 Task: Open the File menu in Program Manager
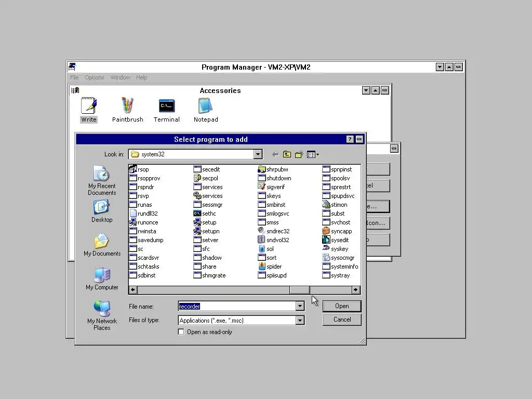click(74, 77)
